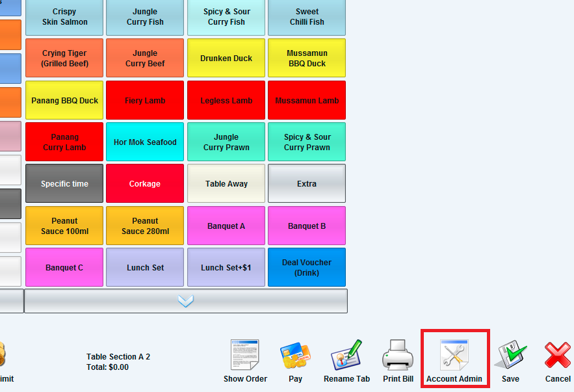Click the Save floppy disk icon

[511, 355]
